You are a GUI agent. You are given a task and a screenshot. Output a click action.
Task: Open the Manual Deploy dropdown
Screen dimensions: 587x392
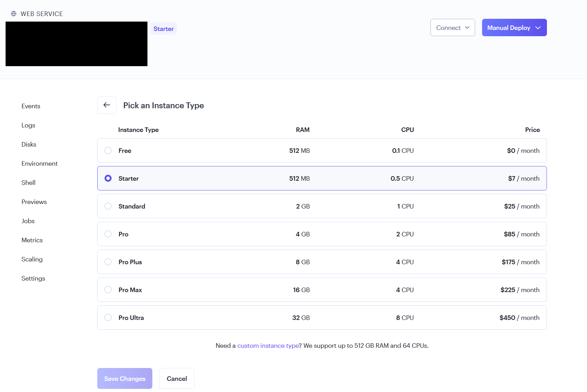pos(514,28)
